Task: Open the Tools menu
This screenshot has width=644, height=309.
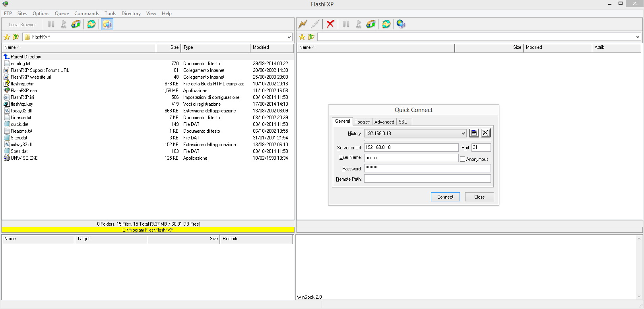Action: (110, 14)
